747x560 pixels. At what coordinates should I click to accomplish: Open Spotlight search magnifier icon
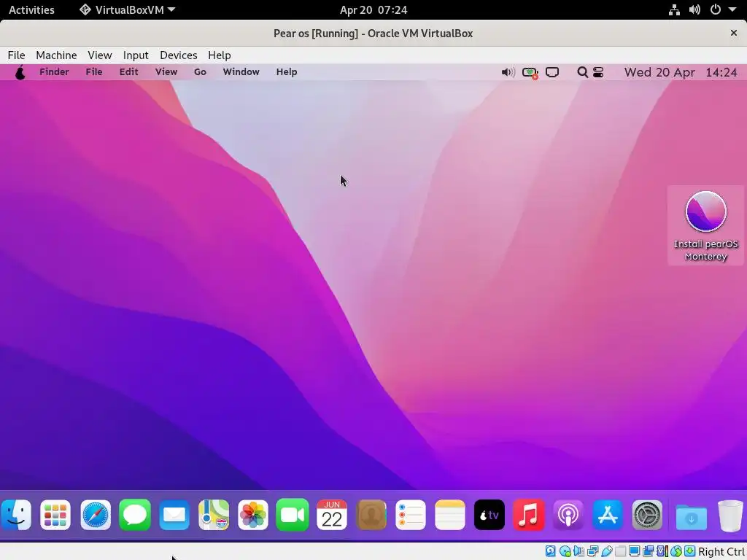pyautogui.click(x=582, y=72)
